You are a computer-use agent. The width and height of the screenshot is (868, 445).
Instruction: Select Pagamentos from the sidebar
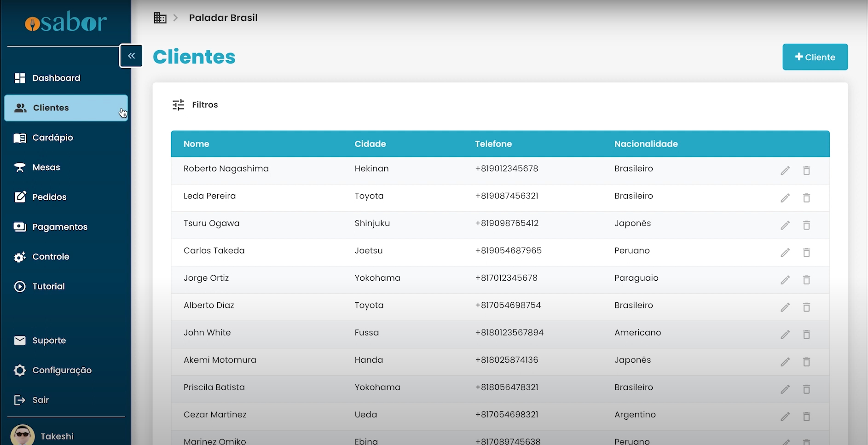[x=60, y=227]
